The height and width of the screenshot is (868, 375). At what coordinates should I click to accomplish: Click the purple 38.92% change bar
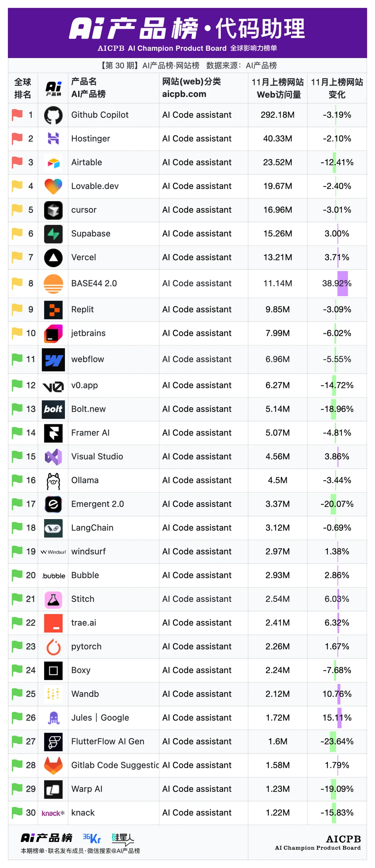coord(342,284)
